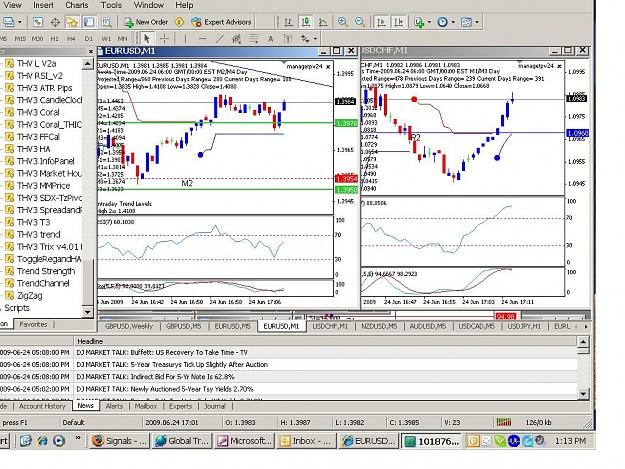Choose the text label tool
This screenshot has height=469, width=625.
271,39
